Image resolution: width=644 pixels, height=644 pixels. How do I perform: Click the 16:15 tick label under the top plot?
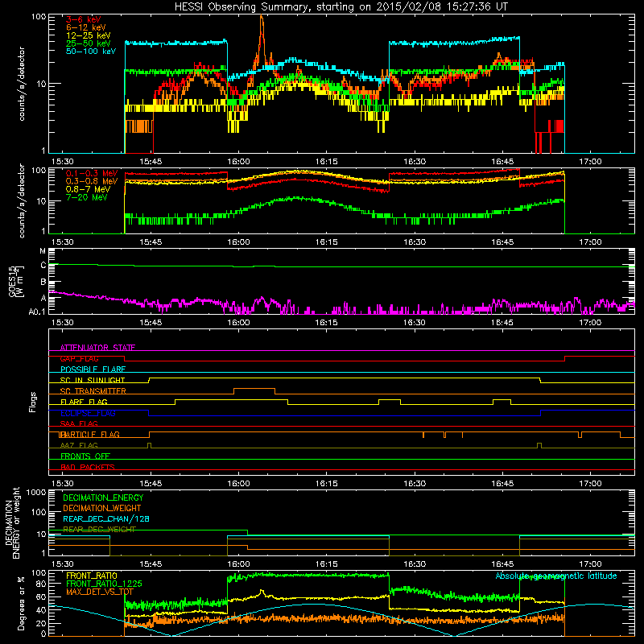tap(327, 162)
